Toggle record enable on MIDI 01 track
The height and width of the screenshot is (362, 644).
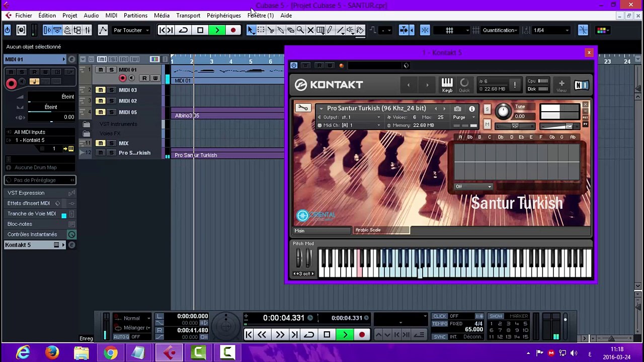tap(122, 78)
